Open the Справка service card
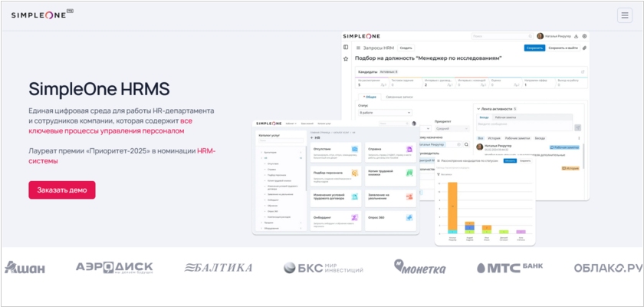This screenshot has width=644, height=307. (390, 152)
